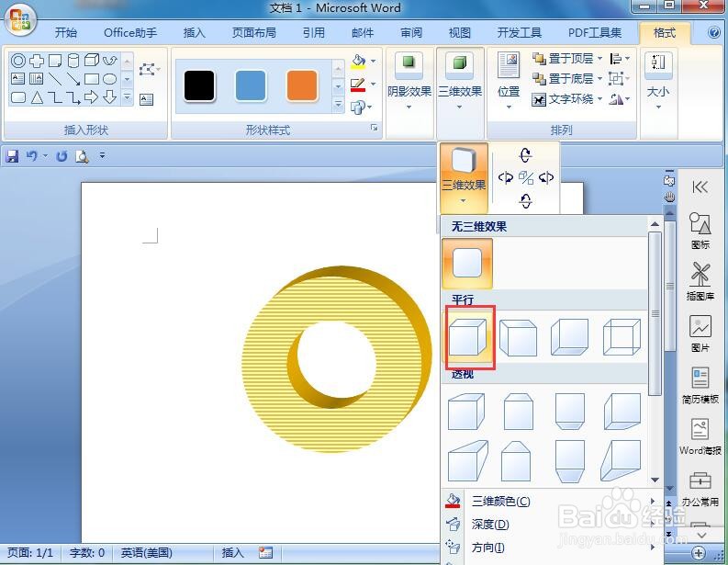Select the donut shape in shape gallery
Image resolution: width=728 pixels, height=565 pixels.
[18, 61]
